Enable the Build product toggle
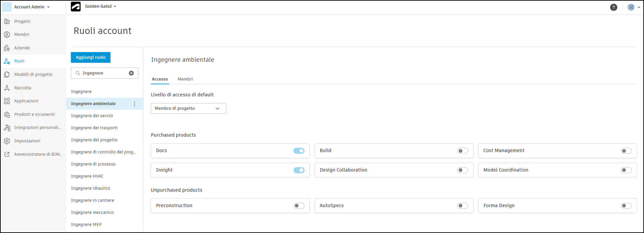 462,151
